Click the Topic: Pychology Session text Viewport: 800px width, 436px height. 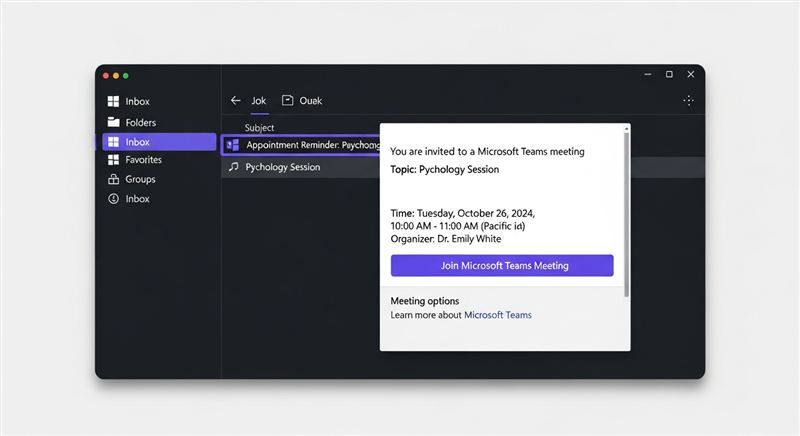(x=444, y=169)
